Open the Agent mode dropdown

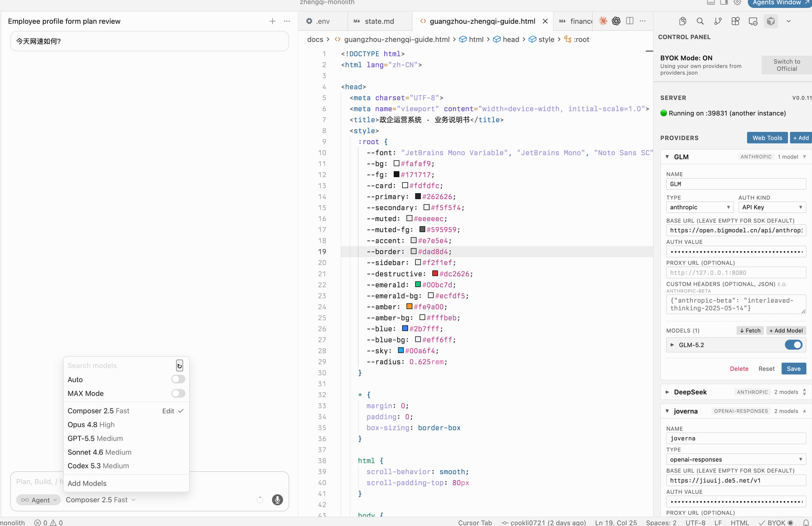(38, 500)
